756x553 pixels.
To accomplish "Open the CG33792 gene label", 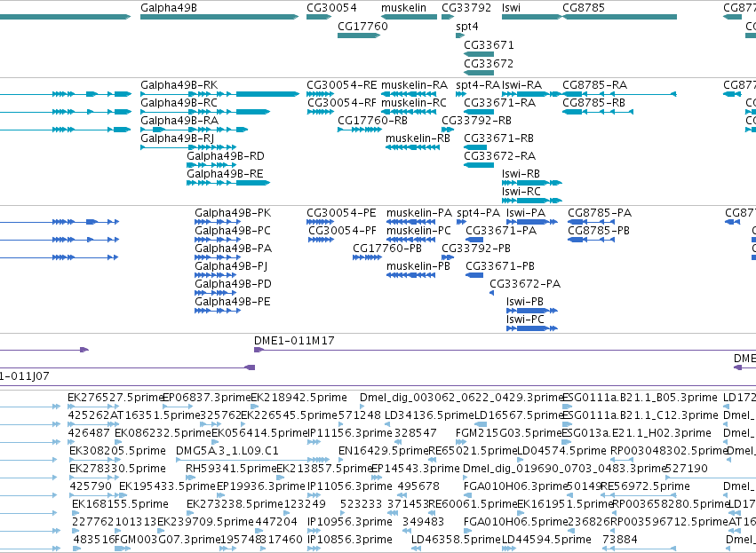I will point(466,8).
